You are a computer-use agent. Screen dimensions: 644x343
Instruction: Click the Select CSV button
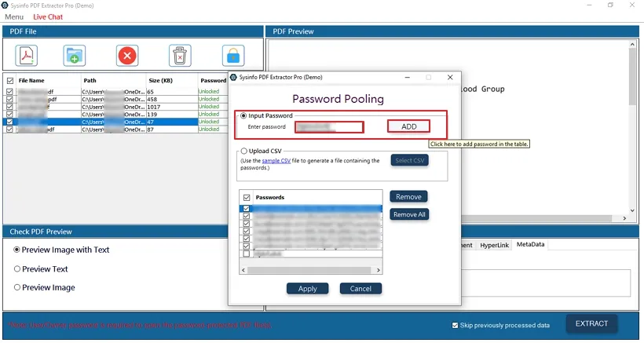click(x=410, y=160)
